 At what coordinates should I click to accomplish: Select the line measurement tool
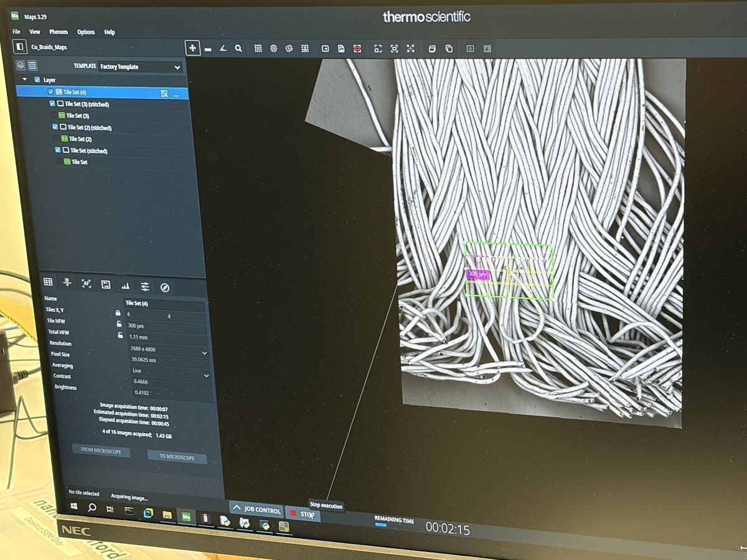[208, 49]
